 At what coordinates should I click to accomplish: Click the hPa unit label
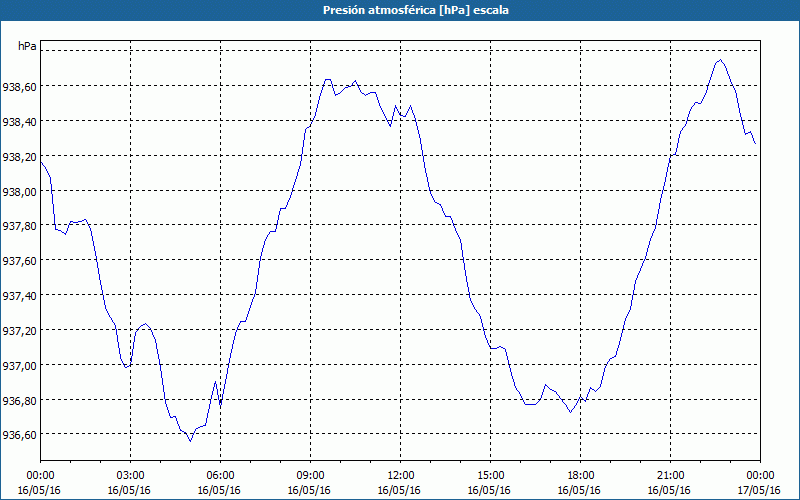coord(27,46)
